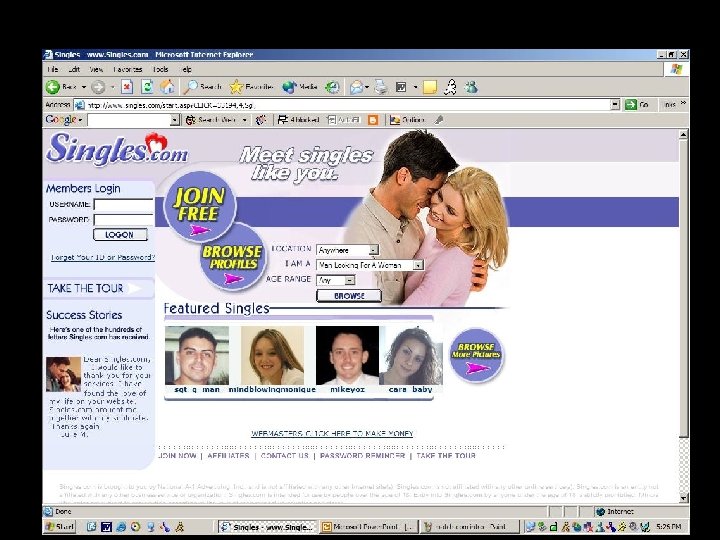Click the JOIN FREE circle button

point(199,206)
